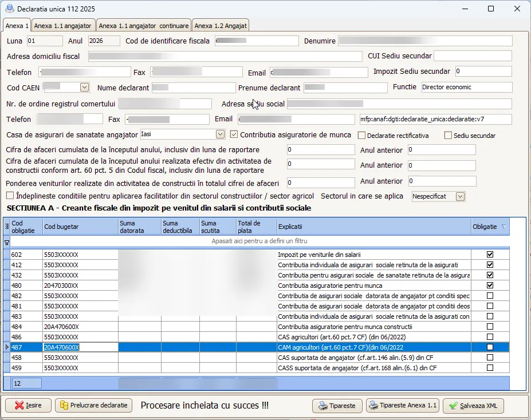
Task: Click Suma deductibila column header
Action: tap(180, 227)
